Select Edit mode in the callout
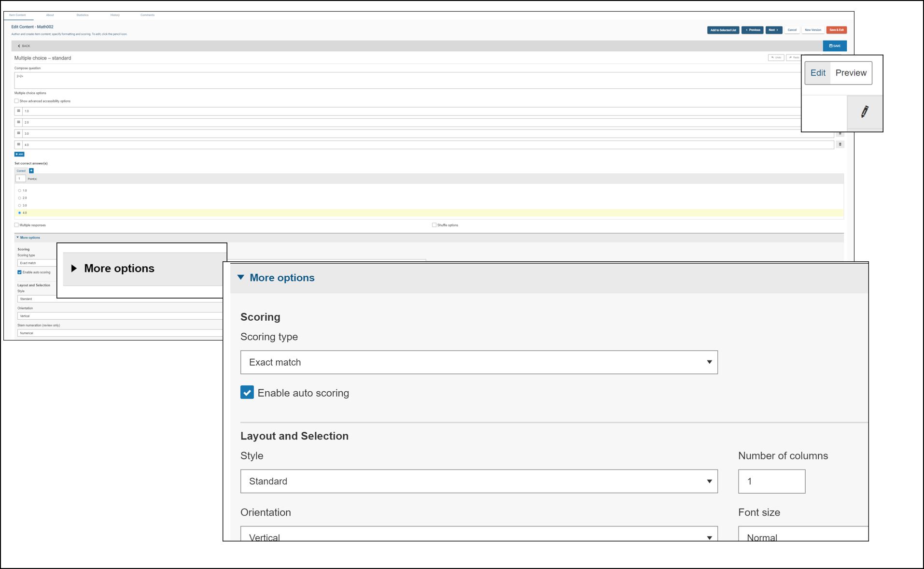The image size is (924, 569). tap(818, 73)
